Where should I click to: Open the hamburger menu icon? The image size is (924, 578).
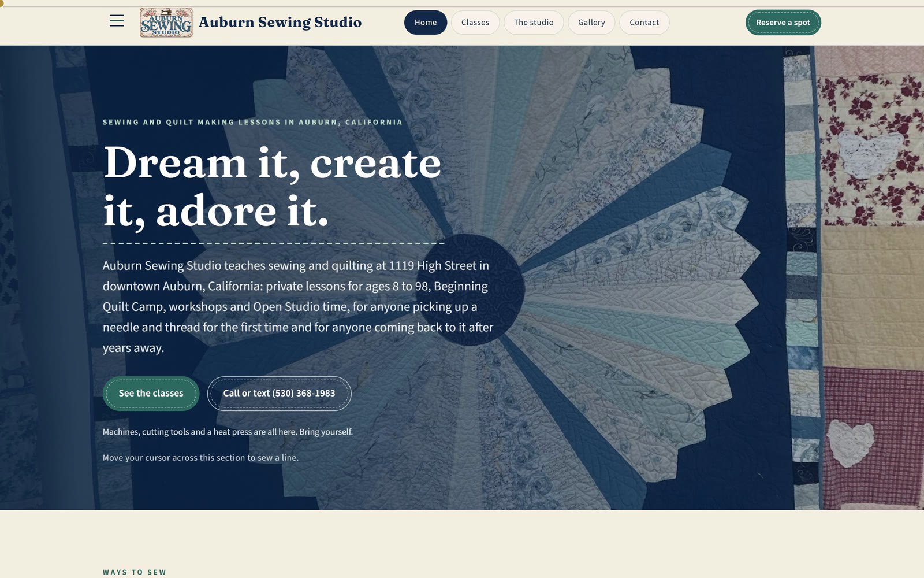click(117, 21)
